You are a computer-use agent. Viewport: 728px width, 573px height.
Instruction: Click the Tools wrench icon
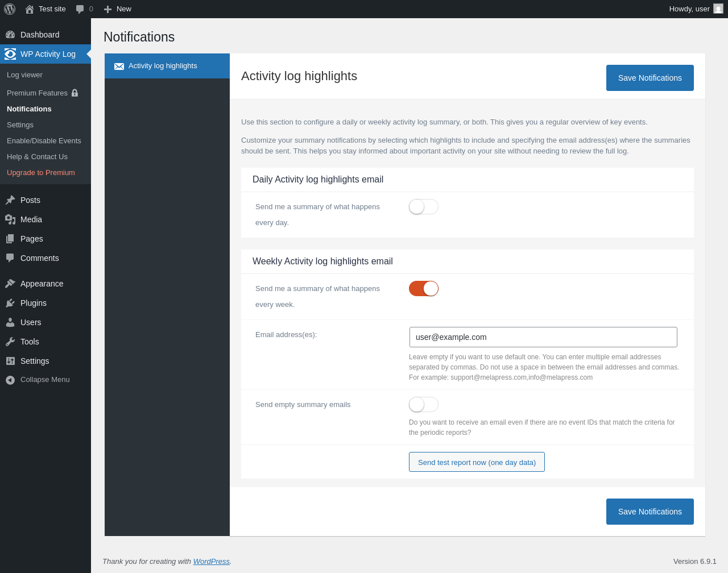tap(10, 342)
